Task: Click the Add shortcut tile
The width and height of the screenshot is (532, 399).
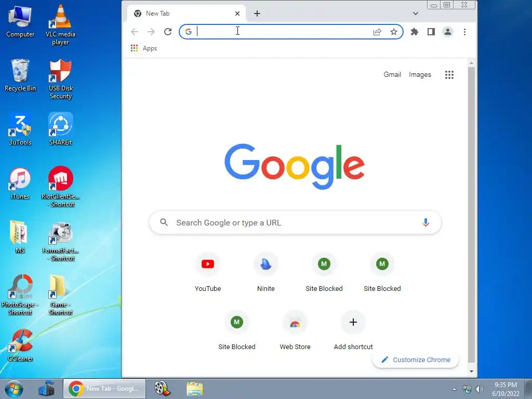Action: pyautogui.click(x=353, y=330)
